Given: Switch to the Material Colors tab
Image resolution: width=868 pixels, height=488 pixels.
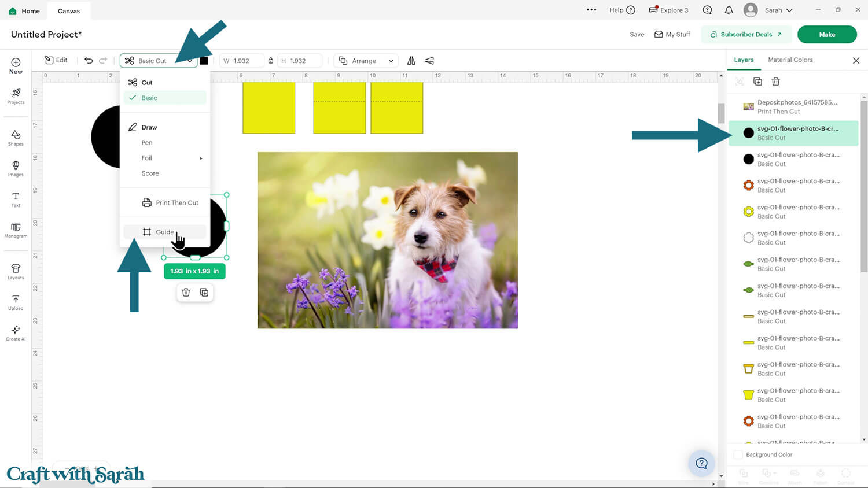Looking at the screenshot, I should pos(790,60).
